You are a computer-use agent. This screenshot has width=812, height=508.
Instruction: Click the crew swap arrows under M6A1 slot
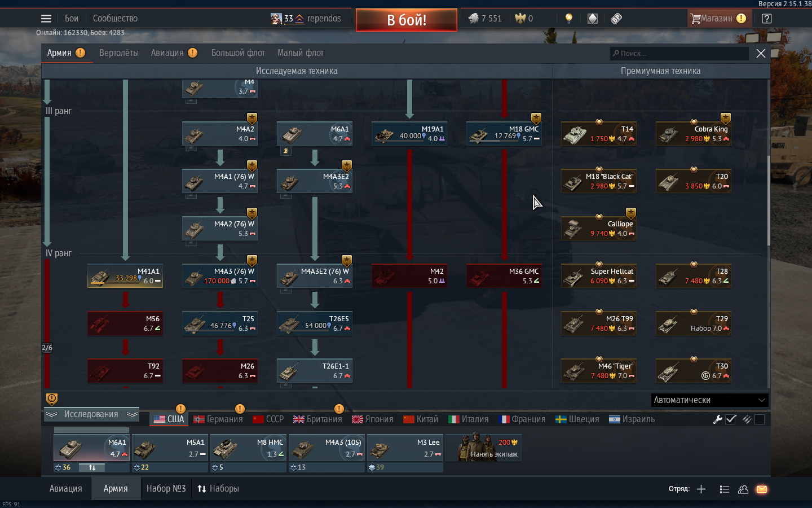pos(92,467)
